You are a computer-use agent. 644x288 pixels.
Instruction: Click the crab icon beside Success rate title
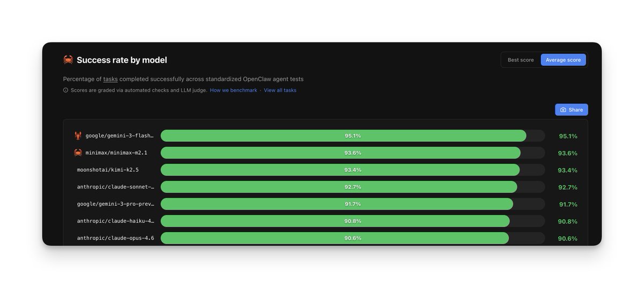(68, 60)
